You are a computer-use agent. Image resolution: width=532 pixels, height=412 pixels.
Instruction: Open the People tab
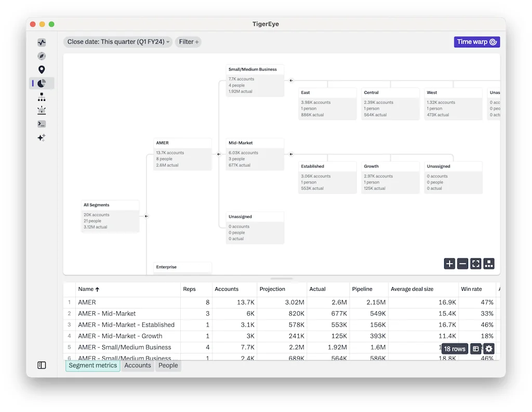(x=168, y=365)
